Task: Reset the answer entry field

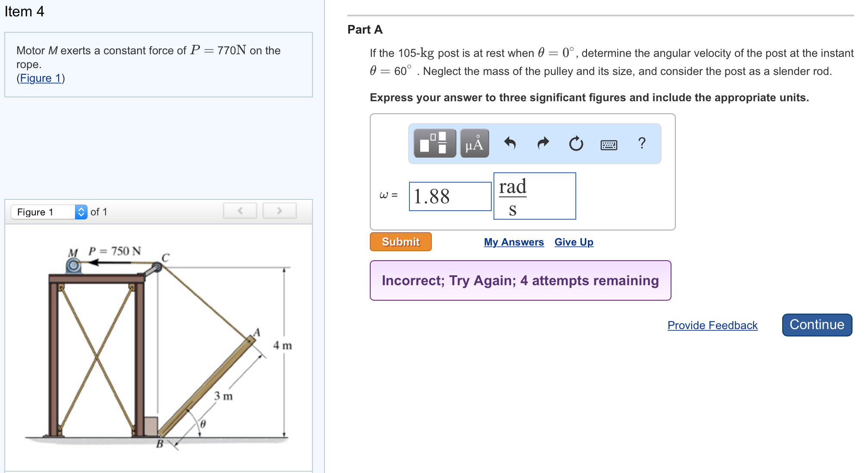Action: 575,143
